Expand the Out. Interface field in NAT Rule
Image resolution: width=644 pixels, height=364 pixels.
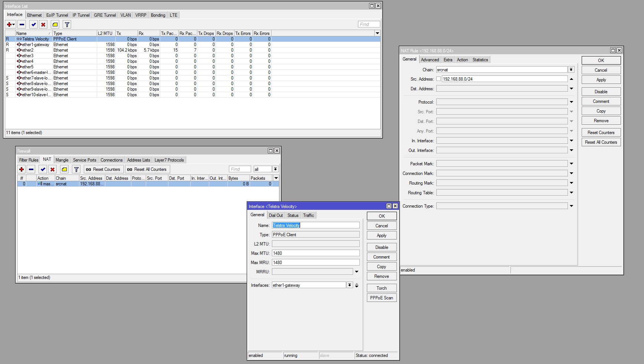pyautogui.click(x=571, y=150)
